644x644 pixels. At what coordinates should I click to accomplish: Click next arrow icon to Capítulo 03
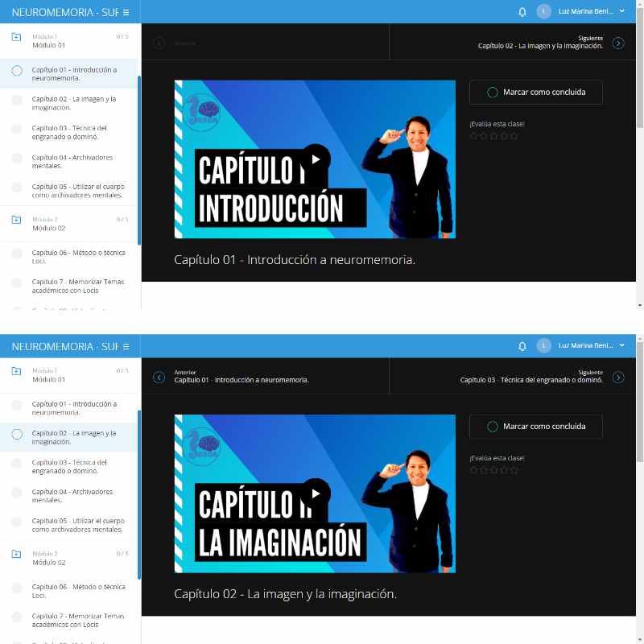[618, 377]
